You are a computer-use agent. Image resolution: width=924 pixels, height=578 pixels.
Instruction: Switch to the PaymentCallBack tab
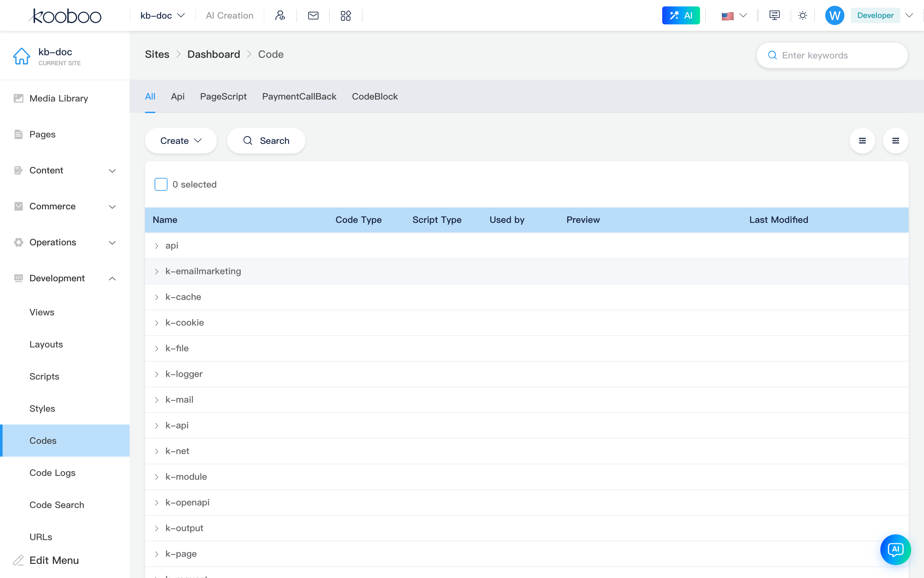click(299, 96)
